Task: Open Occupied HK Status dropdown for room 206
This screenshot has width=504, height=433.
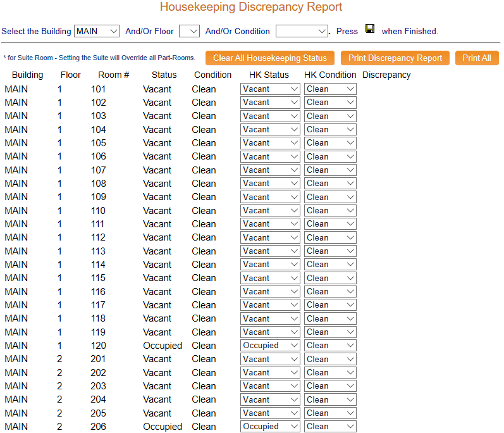Action: (270, 427)
